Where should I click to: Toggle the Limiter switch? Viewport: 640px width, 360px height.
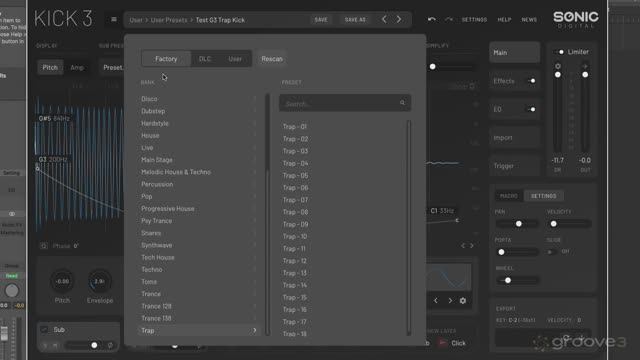pyautogui.click(x=559, y=52)
